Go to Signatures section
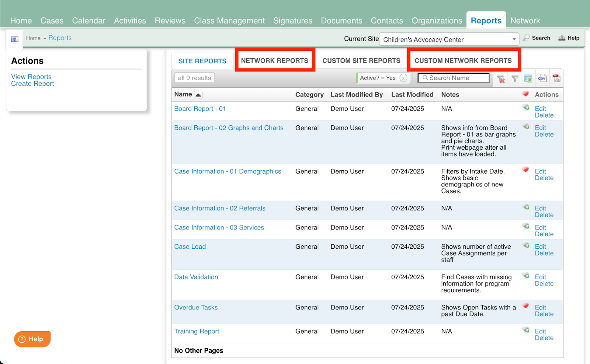 point(293,21)
